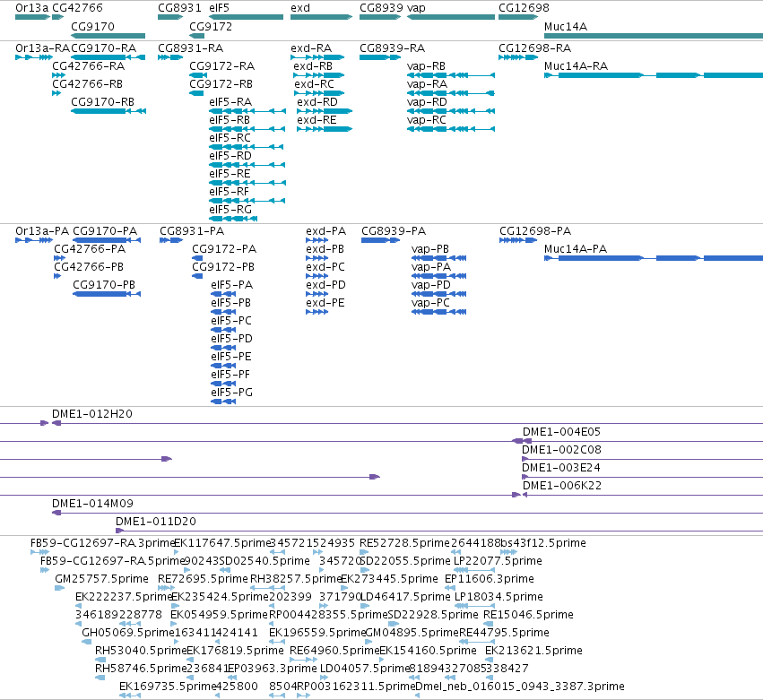Click the CG12698 gene arrow

(518, 17)
